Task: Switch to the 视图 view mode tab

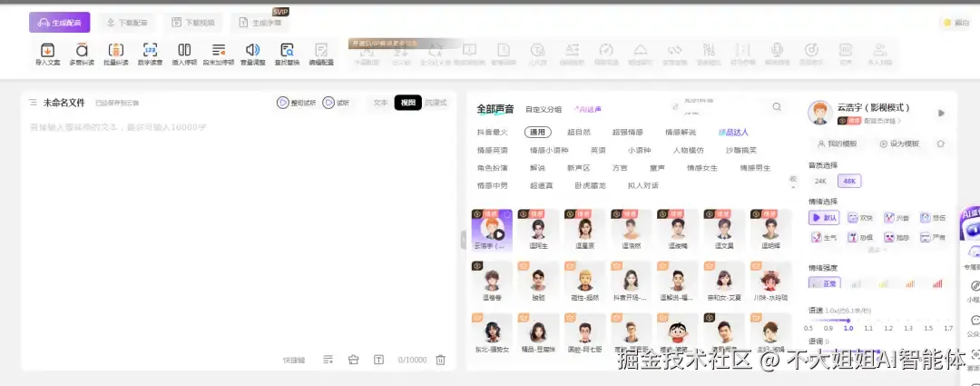Action: pos(407,103)
